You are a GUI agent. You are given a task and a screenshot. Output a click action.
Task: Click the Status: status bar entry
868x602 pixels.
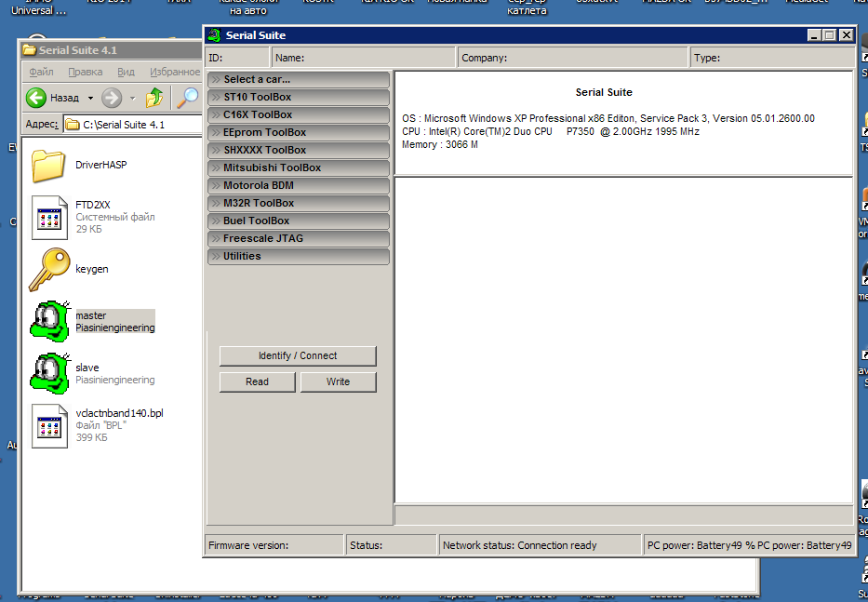click(x=391, y=545)
